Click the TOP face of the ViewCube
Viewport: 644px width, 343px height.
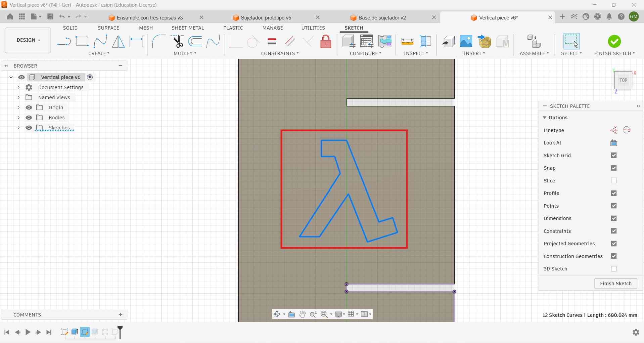click(623, 80)
